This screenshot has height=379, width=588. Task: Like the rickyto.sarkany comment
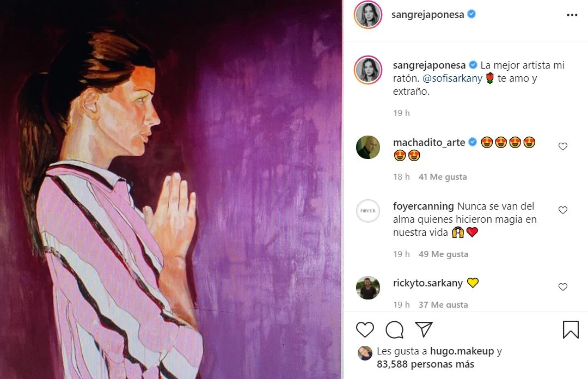pos(563,287)
